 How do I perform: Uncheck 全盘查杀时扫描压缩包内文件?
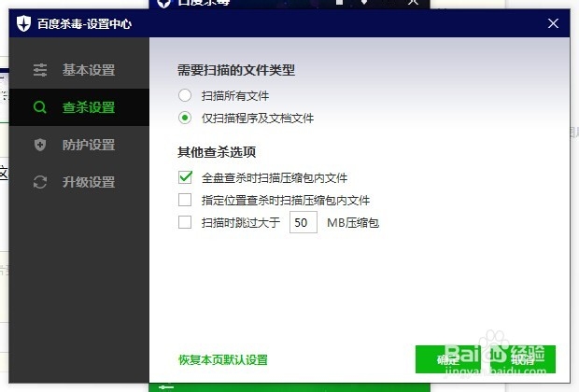coord(185,177)
